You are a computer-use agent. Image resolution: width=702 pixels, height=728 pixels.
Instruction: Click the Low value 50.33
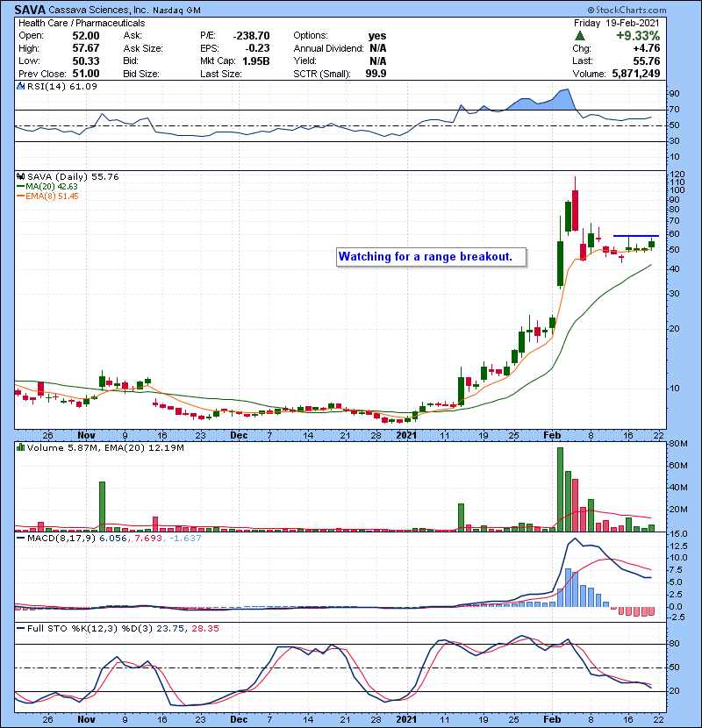tap(86, 61)
